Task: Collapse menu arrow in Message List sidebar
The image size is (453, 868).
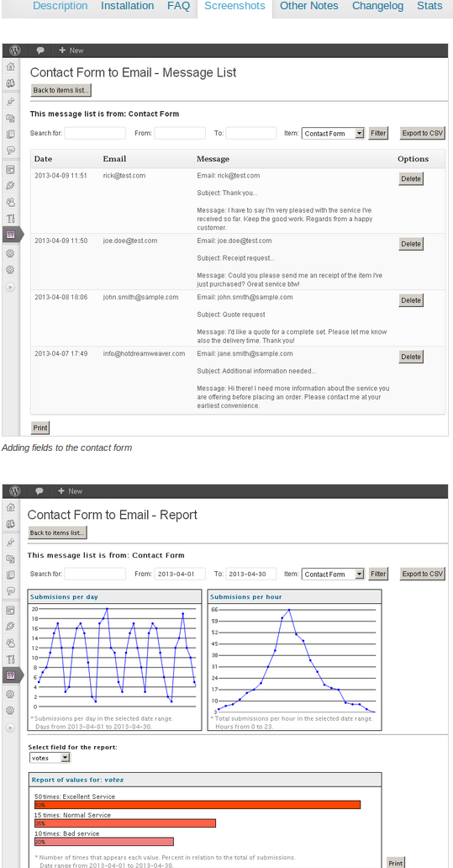Action: click(x=11, y=288)
